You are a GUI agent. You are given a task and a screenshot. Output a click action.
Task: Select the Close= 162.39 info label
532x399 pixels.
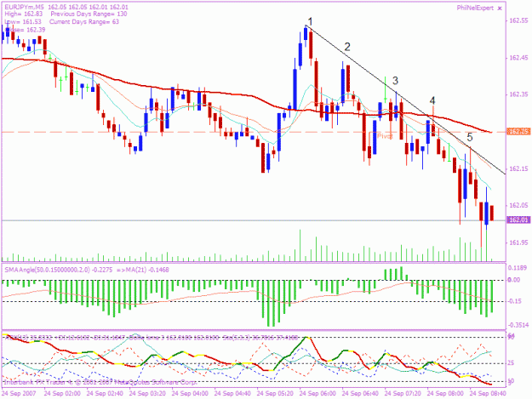tap(26, 30)
